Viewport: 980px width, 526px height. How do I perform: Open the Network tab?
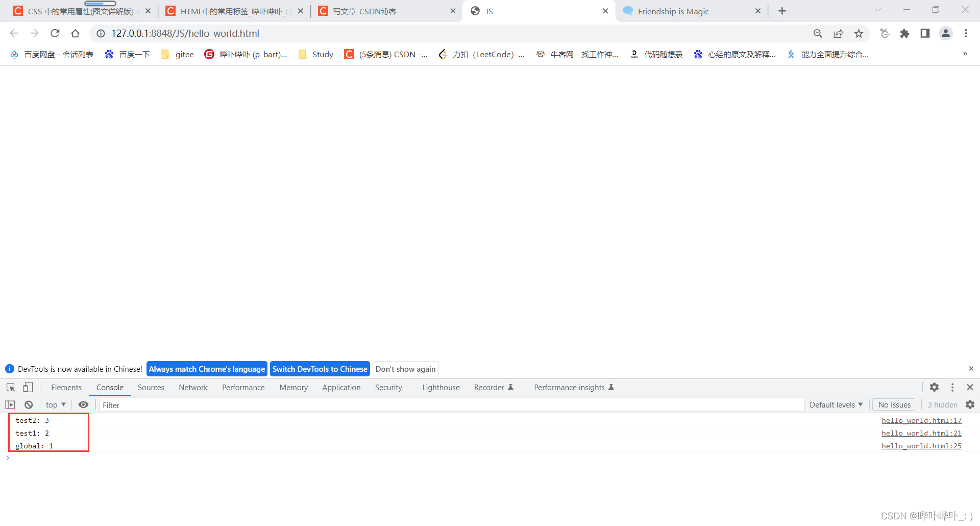[x=193, y=387]
